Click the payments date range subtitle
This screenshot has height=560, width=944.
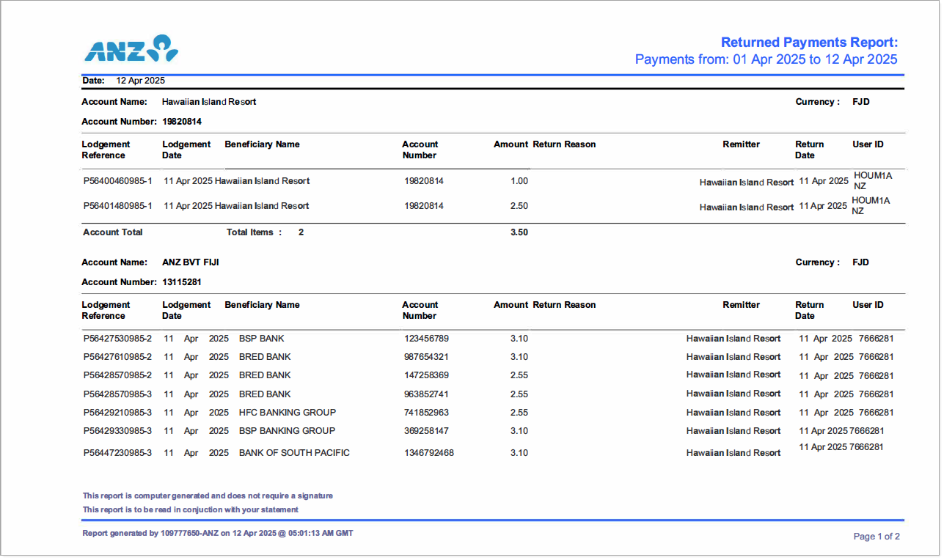(x=766, y=59)
